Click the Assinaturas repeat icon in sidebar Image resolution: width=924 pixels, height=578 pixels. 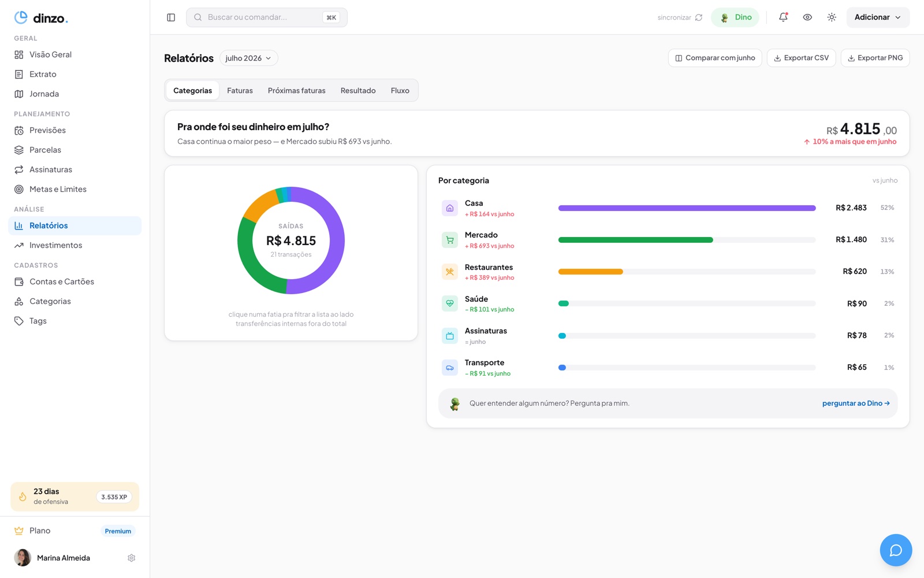(19, 169)
